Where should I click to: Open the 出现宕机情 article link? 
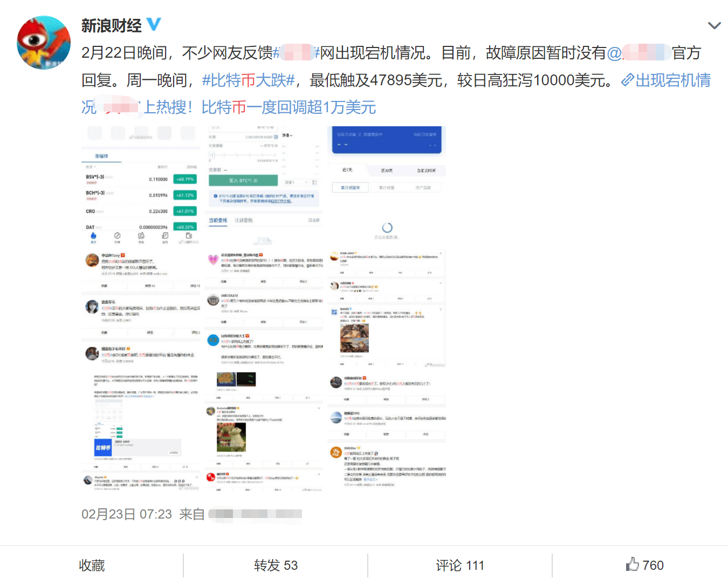(673, 80)
